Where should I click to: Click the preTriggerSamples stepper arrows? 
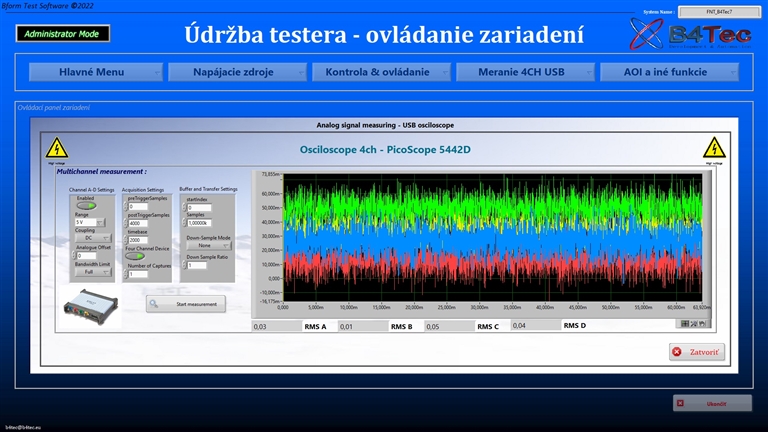coord(125,207)
